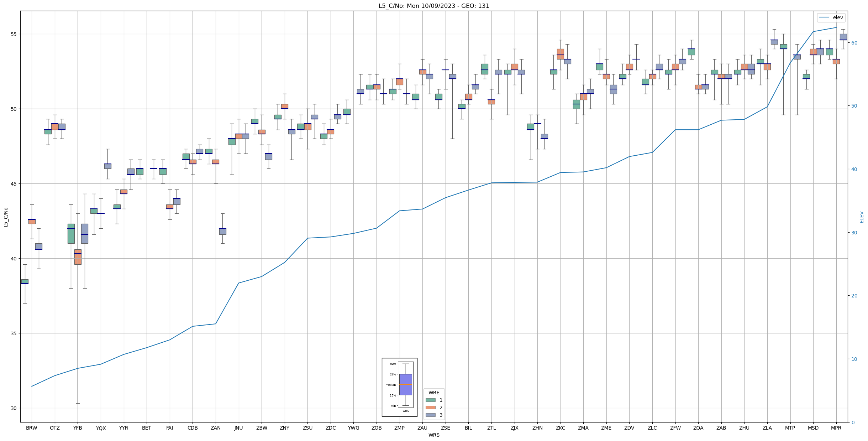This screenshot has width=868, height=441.
Task: Click the ZHN x-axis station label
Action: point(537,428)
